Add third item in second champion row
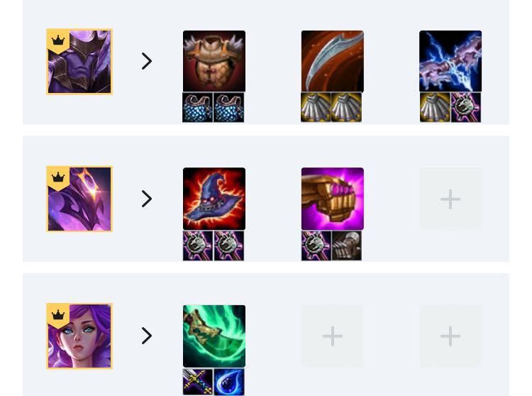The height and width of the screenshot is (396, 532). (450, 199)
